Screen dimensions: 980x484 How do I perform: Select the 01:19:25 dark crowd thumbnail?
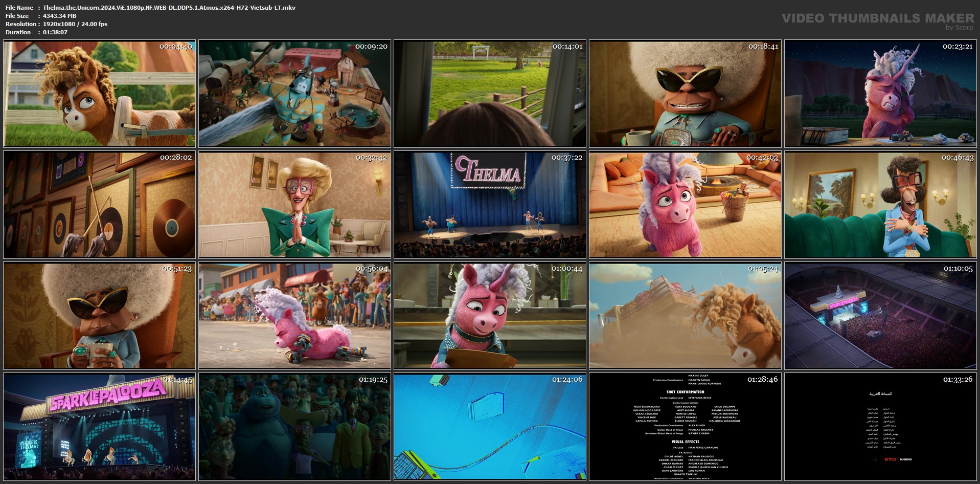(x=294, y=427)
